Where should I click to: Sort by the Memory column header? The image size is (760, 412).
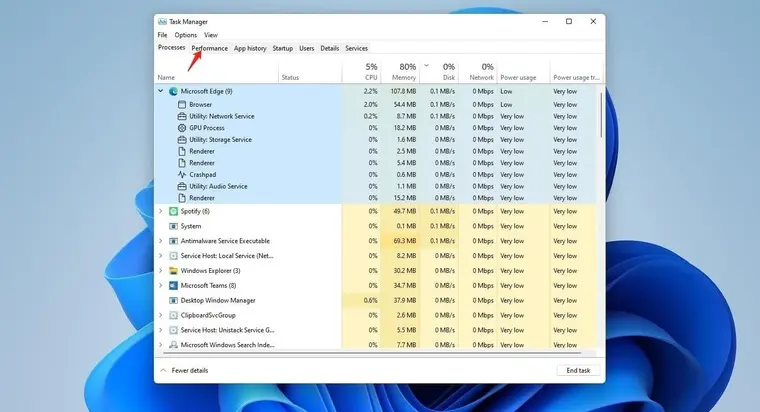click(399, 72)
